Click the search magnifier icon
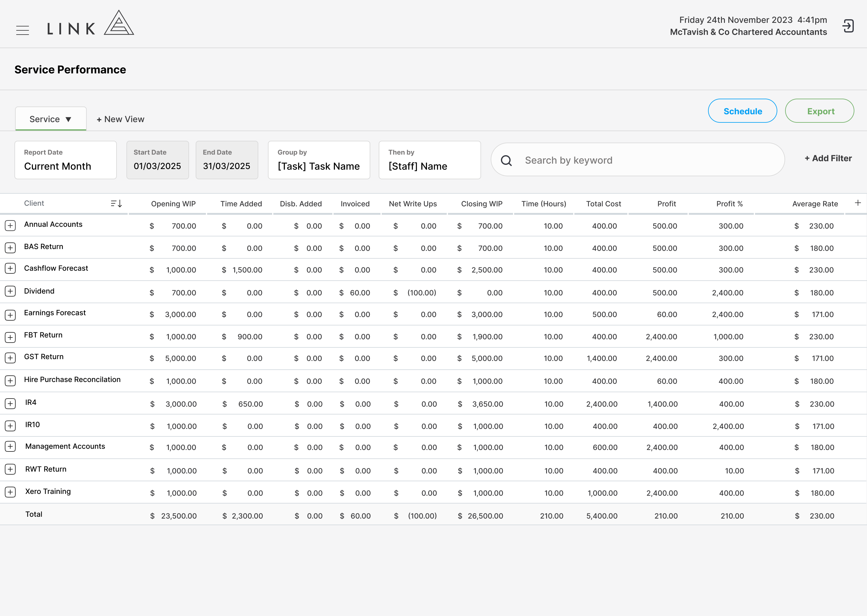 (x=506, y=160)
